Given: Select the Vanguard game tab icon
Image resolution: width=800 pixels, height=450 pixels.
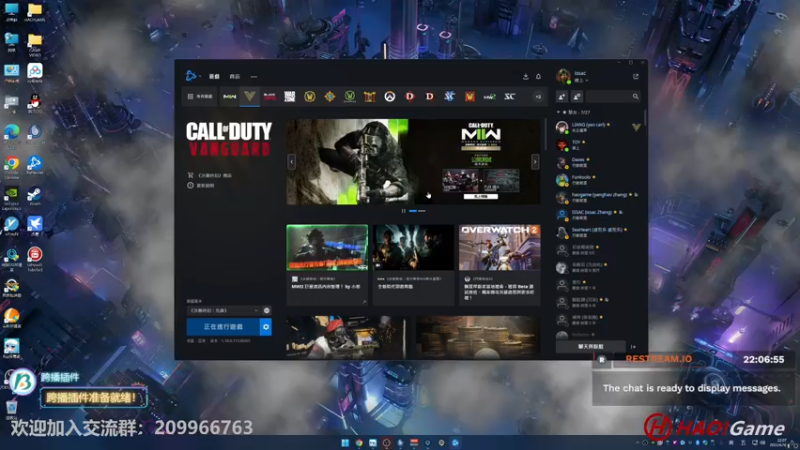Looking at the screenshot, I should [x=249, y=96].
